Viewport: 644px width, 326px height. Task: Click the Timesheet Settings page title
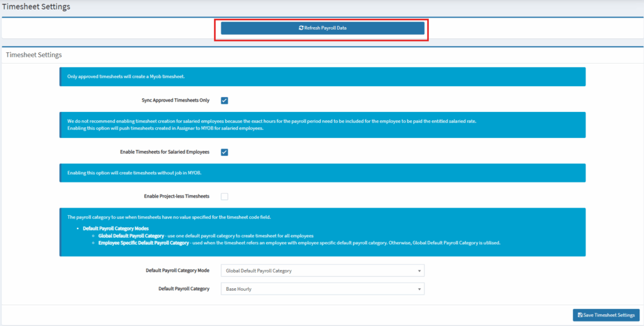[36, 7]
